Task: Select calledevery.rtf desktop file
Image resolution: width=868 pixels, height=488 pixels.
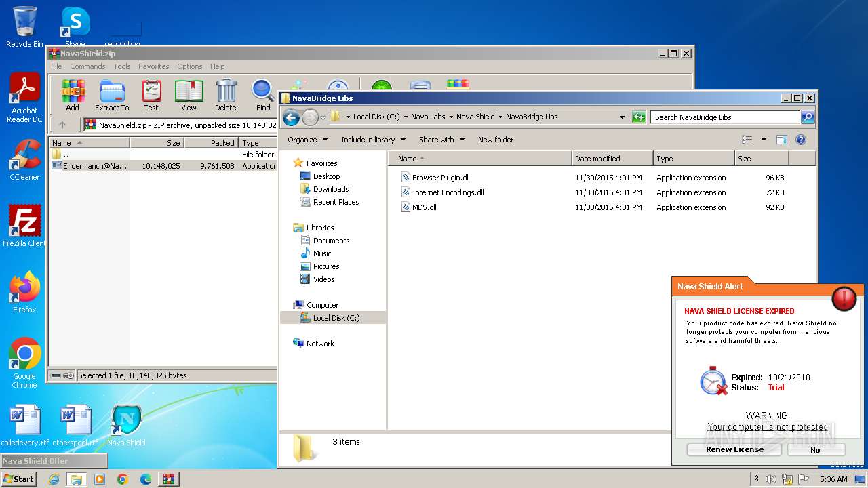Action: pyautogui.click(x=25, y=426)
